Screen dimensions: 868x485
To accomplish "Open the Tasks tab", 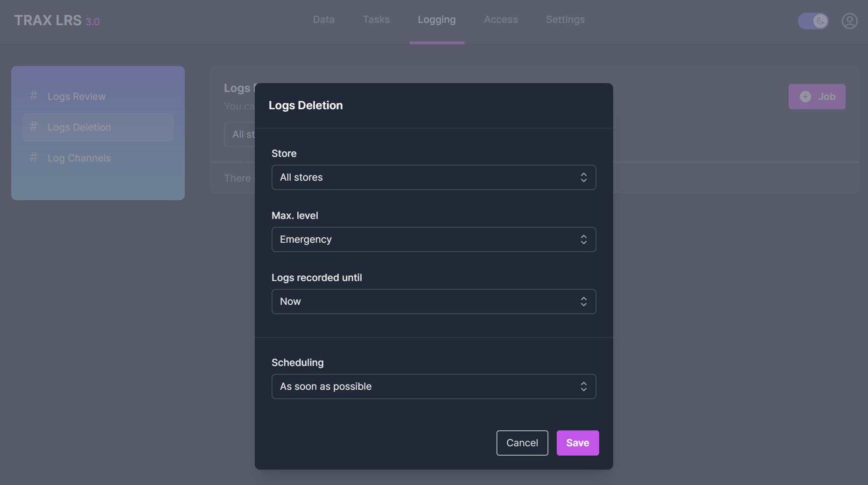I will (376, 20).
